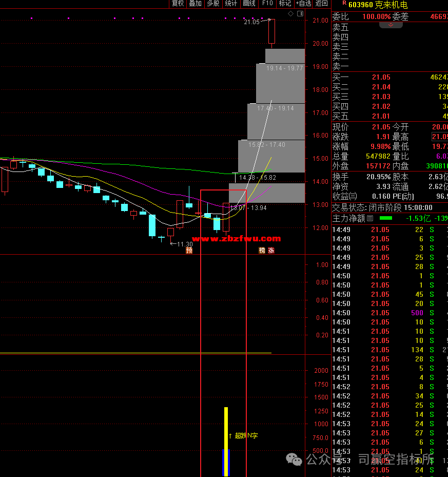Click the 榜 marker below the chart
The width and height of the screenshot is (448, 477).
point(262,251)
